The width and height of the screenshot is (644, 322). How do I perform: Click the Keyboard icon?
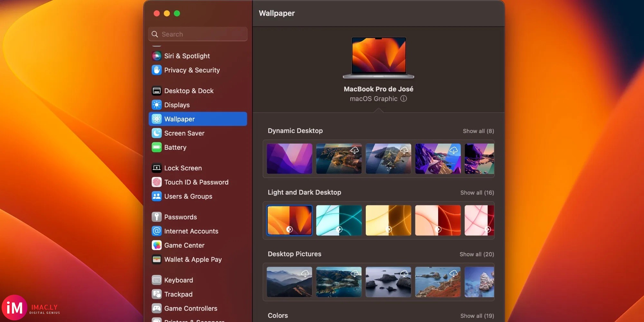(156, 280)
